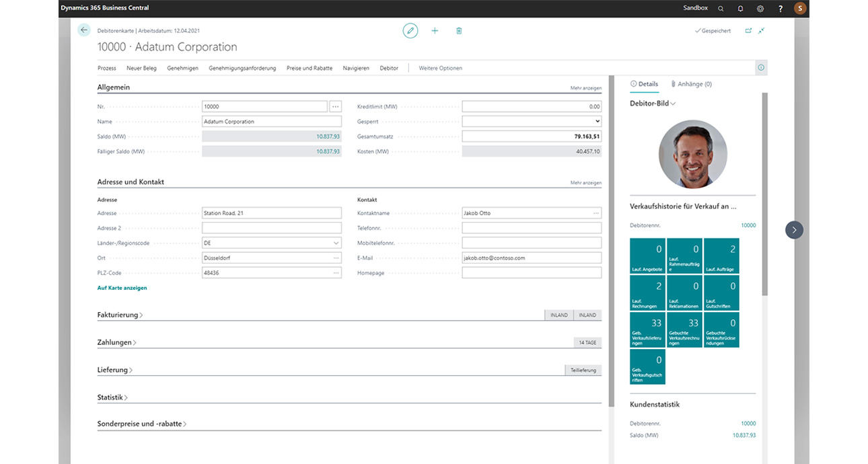
Task: Open the Navigieren menu item
Action: tap(356, 68)
